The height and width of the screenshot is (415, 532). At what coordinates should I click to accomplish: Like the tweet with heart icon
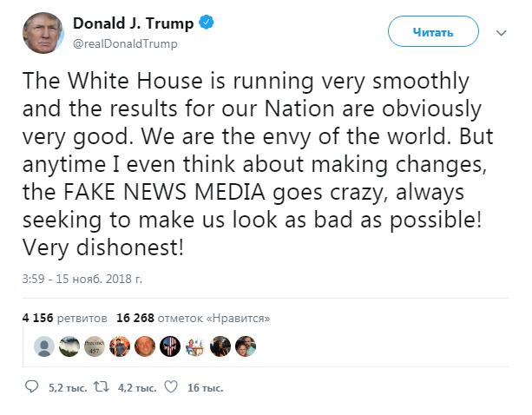[x=171, y=386]
